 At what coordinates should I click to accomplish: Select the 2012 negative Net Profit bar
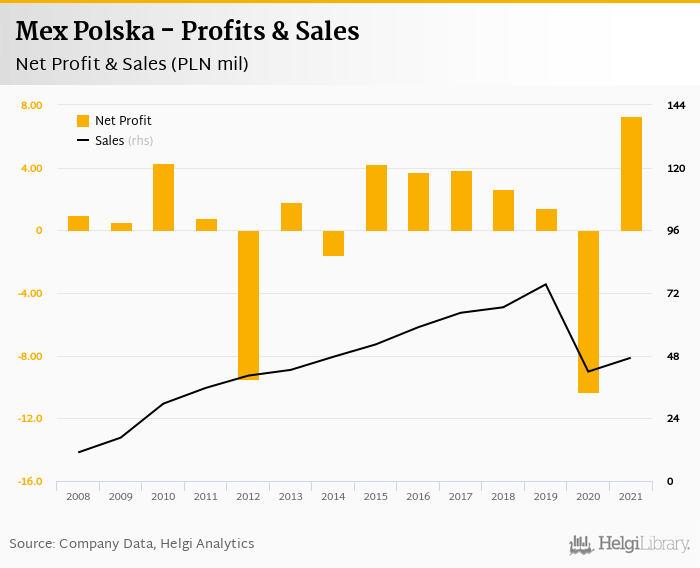pyautogui.click(x=248, y=305)
